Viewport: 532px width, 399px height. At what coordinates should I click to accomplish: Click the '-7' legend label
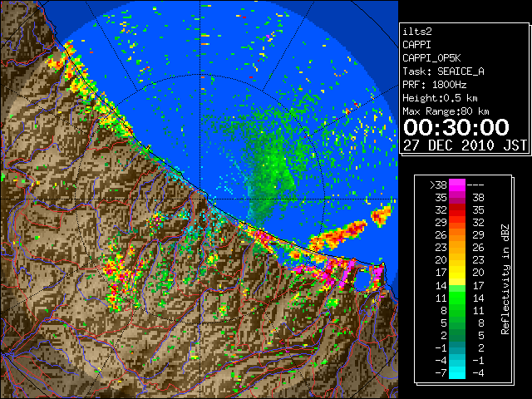pyautogui.click(x=441, y=373)
